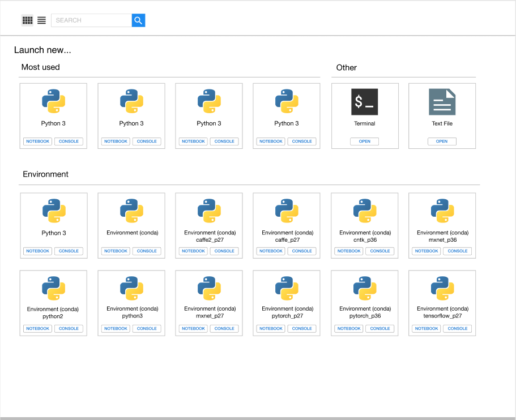Create a cntk_p36 notebook
The width and height of the screenshot is (516, 420).
[x=349, y=251]
